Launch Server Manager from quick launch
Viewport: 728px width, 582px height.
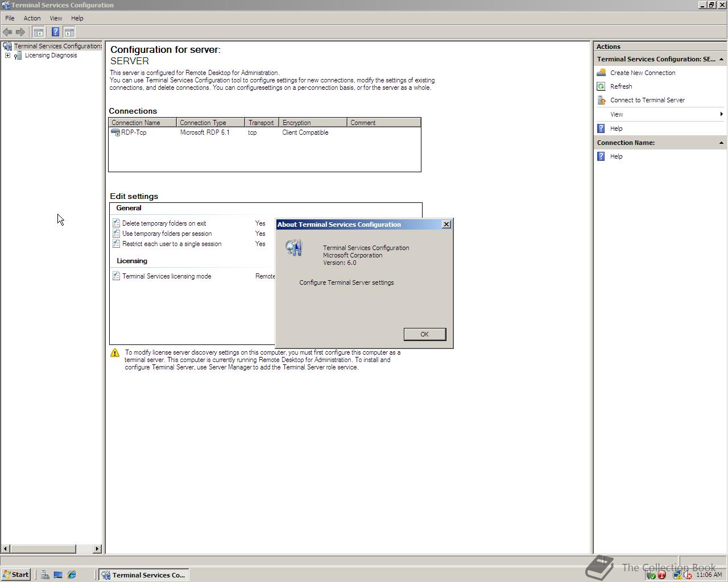(45, 575)
